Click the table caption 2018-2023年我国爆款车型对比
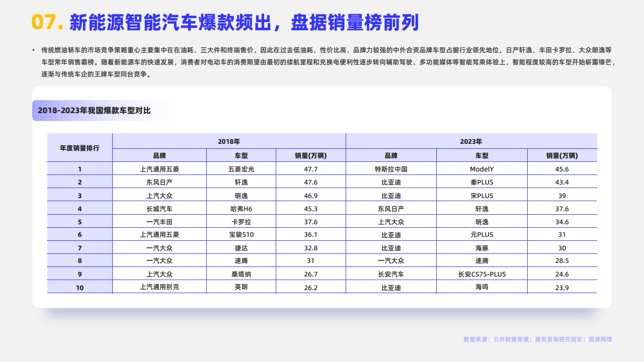The image size is (644, 362). click(94, 111)
